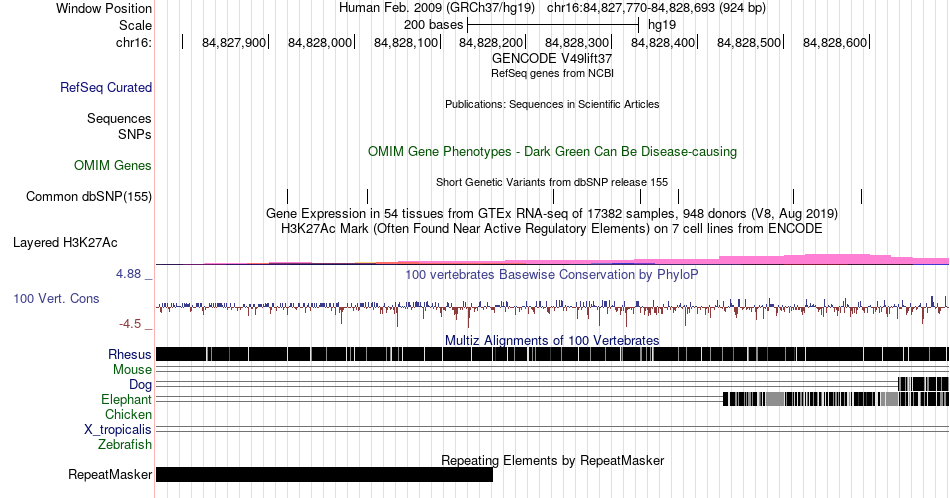
Task: Open the 100 Vert. Cons track label
Action: (x=56, y=298)
